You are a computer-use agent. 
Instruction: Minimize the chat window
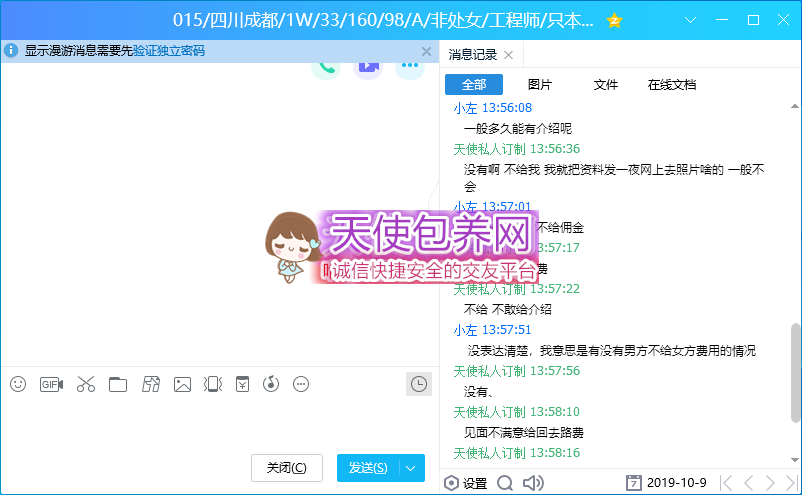722,20
